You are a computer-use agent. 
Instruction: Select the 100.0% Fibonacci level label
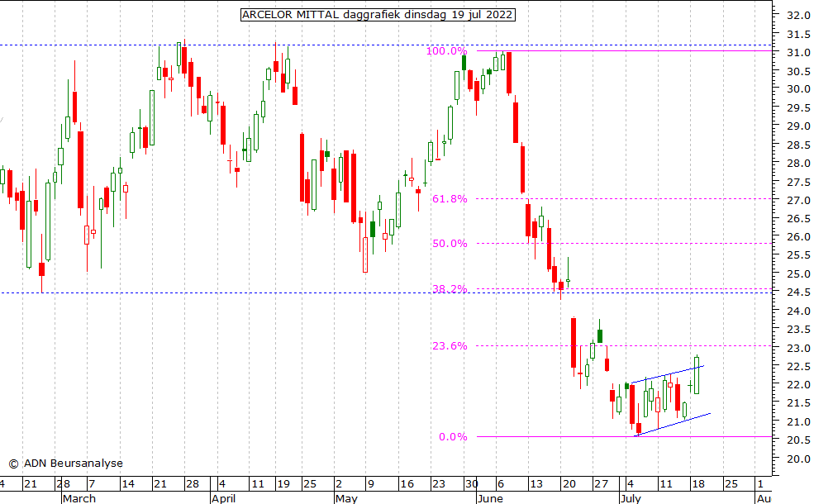pos(446,51)
